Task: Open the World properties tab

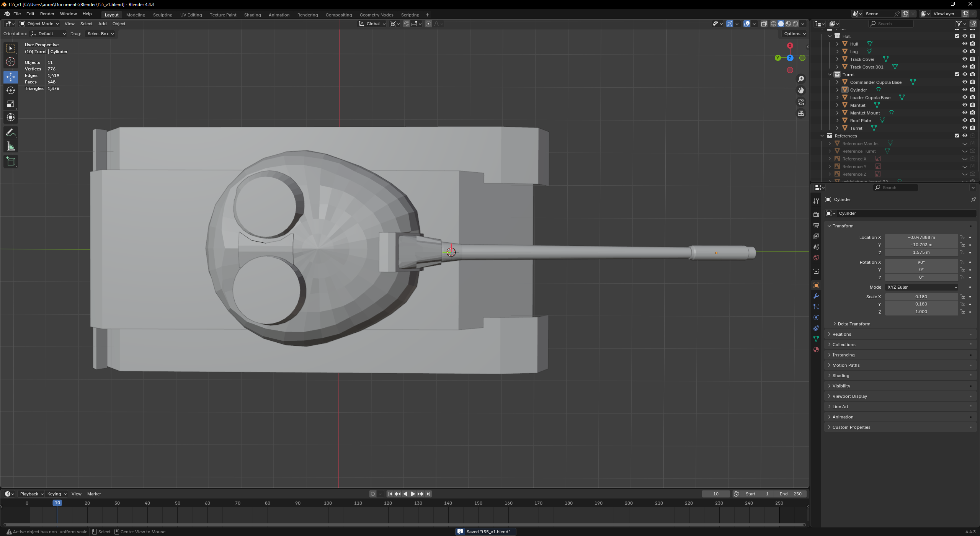Action: [816, 258]
